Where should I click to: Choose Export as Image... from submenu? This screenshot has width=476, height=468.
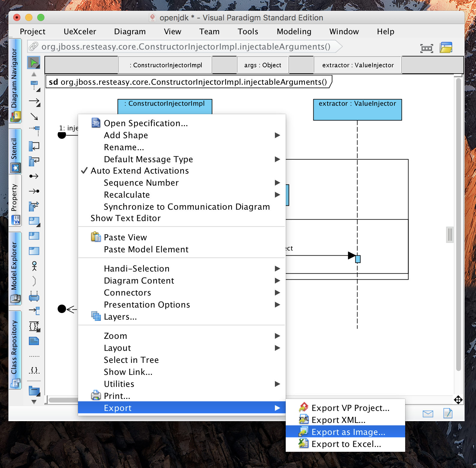pyautogui.click(x=345, y=432)
